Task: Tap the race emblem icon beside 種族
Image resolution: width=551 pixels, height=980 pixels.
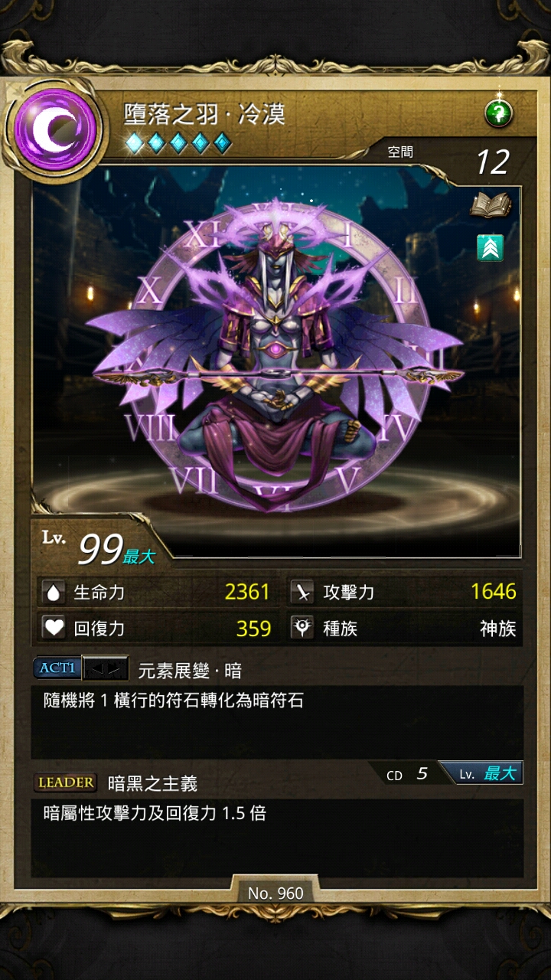Action: click(x=304, y=629)
